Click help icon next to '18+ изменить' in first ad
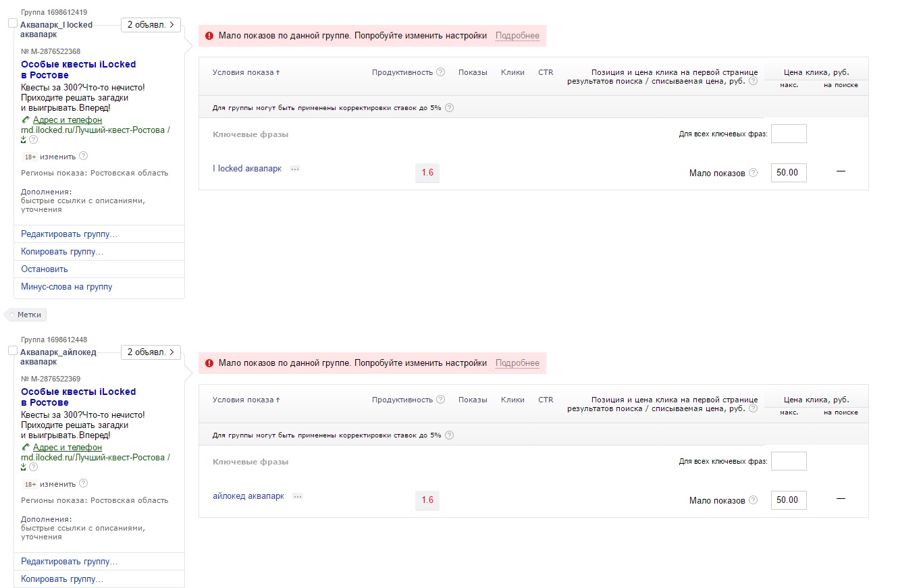Screen dimensions: 898x588 84,156
